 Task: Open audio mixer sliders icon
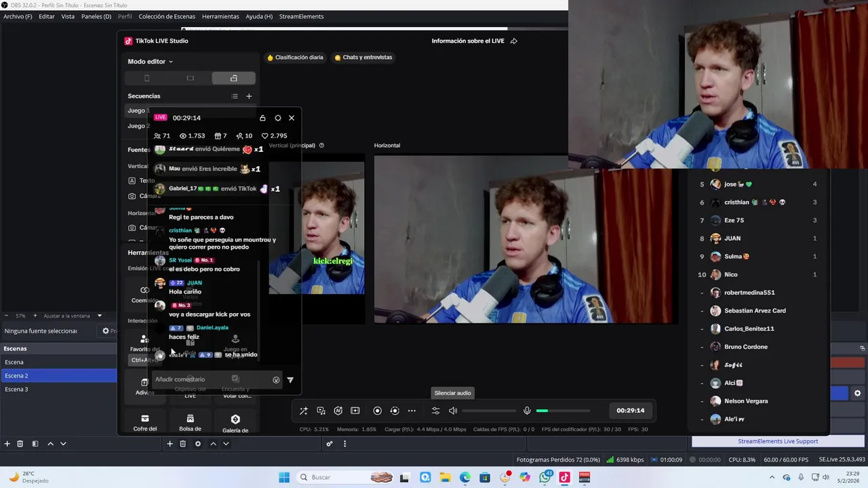pyautogui.click(x=435, y=411)
